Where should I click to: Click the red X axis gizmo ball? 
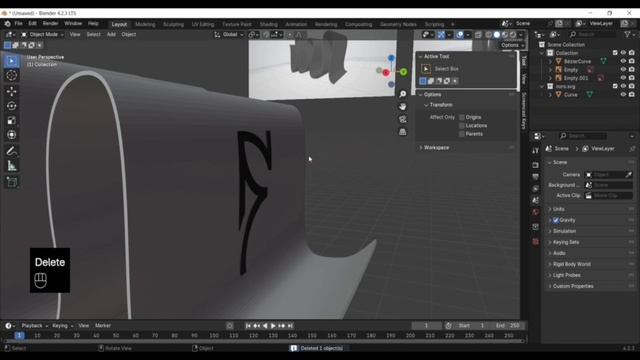386,73
